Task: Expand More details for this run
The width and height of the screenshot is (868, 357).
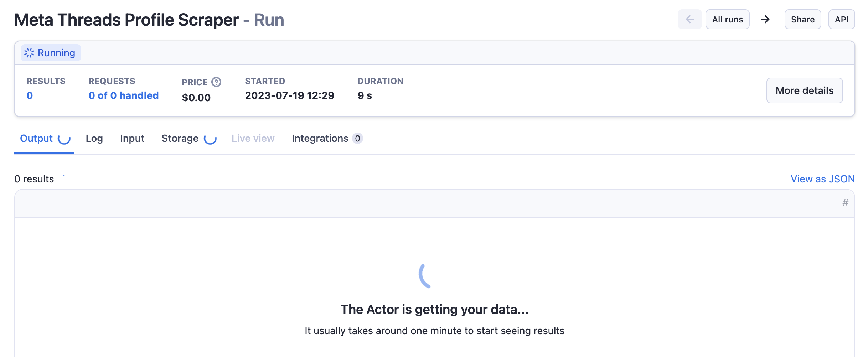Action: (804, 90)
